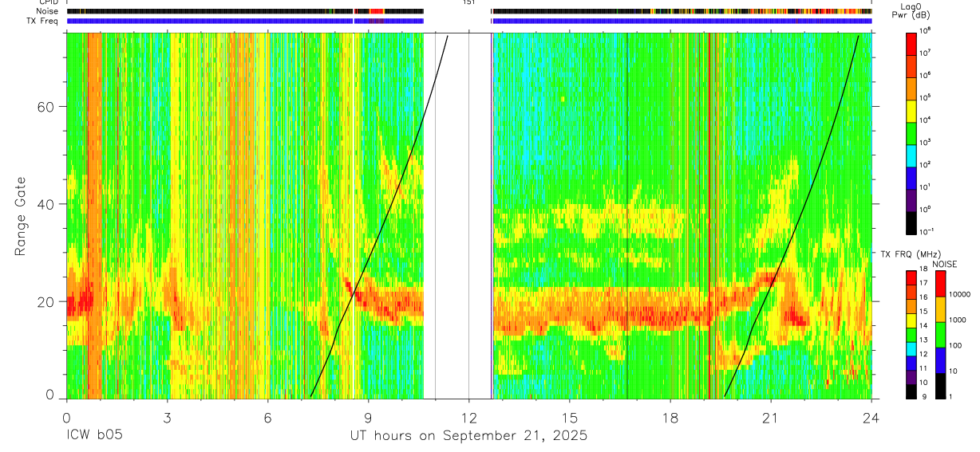980x452 pixels.
Task: Click the y-axis tick label '20'
Action: pyautogui.click(x=45, y=301)
